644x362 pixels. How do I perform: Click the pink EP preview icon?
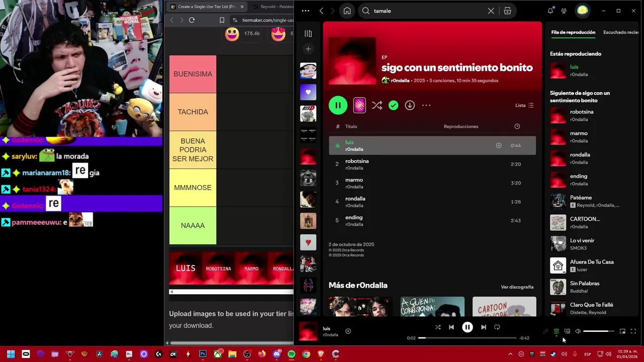[359, 105]
